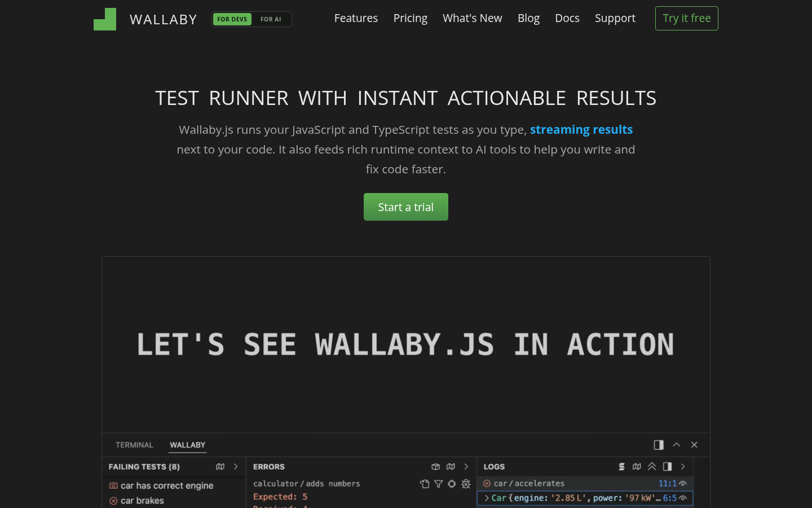Viewport: 812px width, 508px height.
Task: Collapse all logs with double-chevron icon
Action: [x=652, y=467]
